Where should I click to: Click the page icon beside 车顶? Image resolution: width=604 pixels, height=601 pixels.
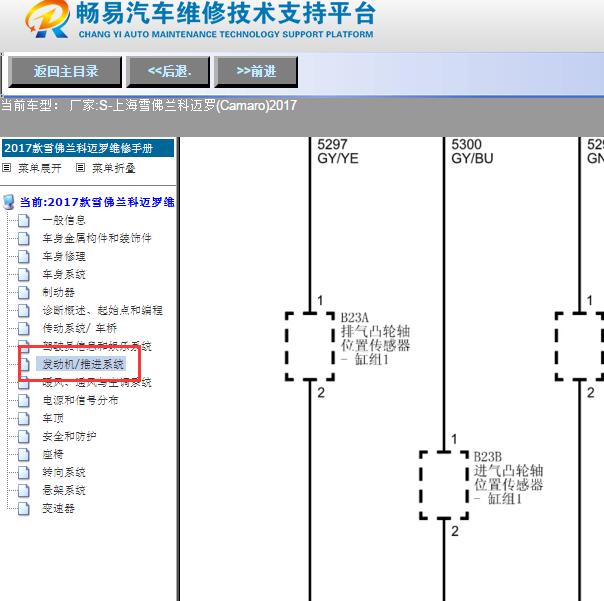pos(24,418)
